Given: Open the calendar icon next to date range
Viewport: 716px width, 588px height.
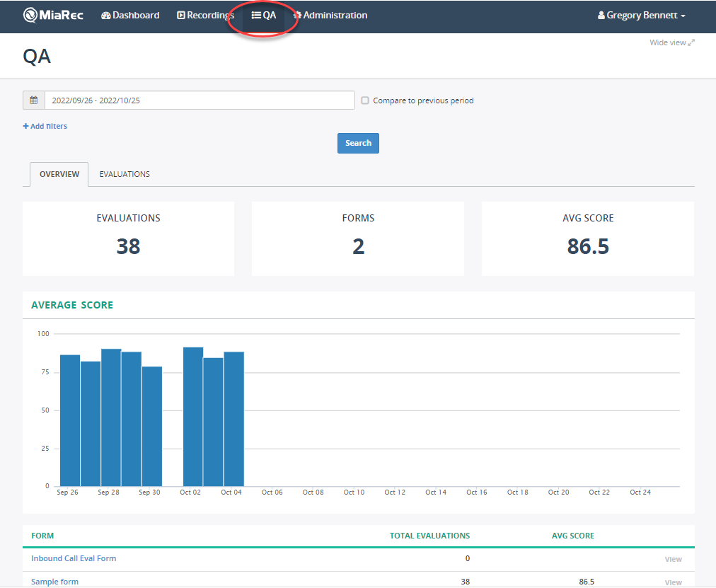Looking at the screenshot, I should click(33, 100).
